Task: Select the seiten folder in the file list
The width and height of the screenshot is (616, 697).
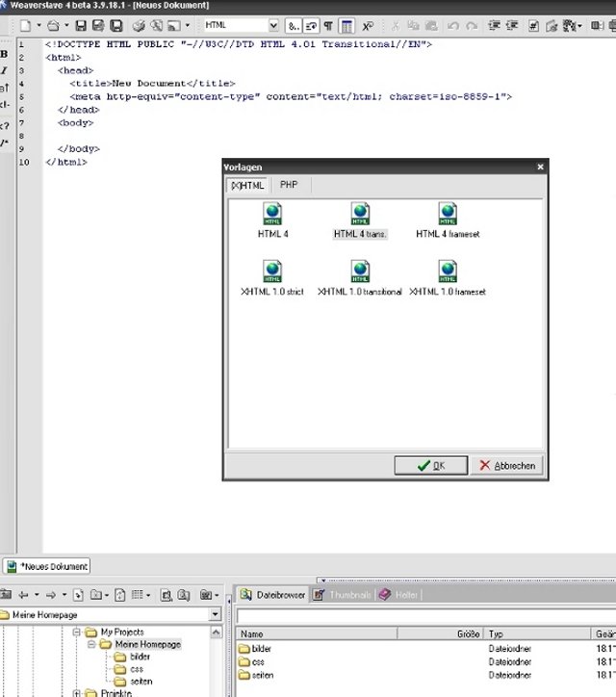Action: 263,675
